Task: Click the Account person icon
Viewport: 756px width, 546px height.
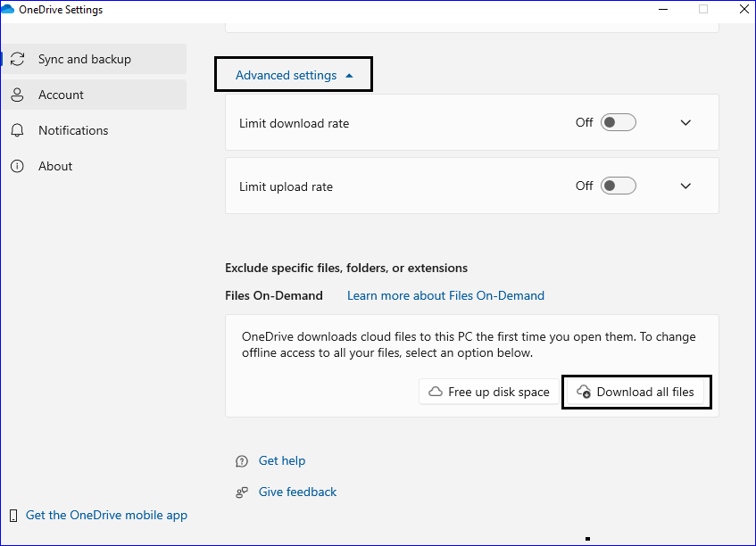Action: pyautogui.click(x=17, y=95)
